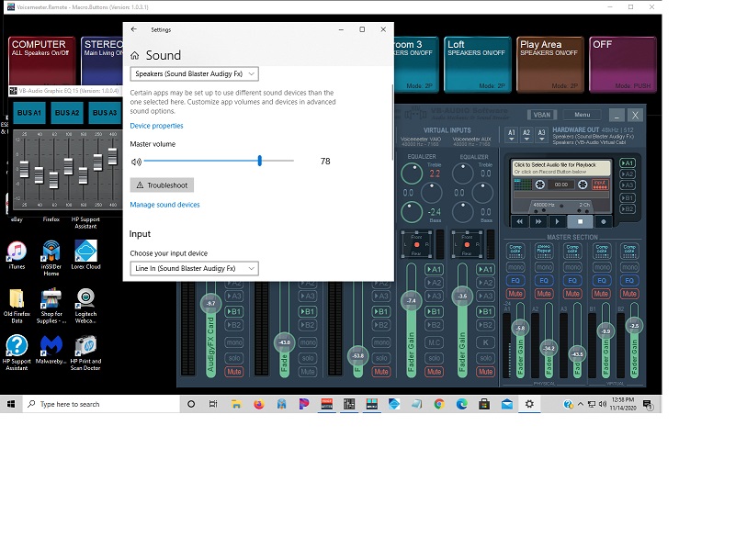This screenshot has height=560, width=747.
Task: Open the output device dropdown in Sound settings
Action: pyautogui.click(x=194, y=73)
